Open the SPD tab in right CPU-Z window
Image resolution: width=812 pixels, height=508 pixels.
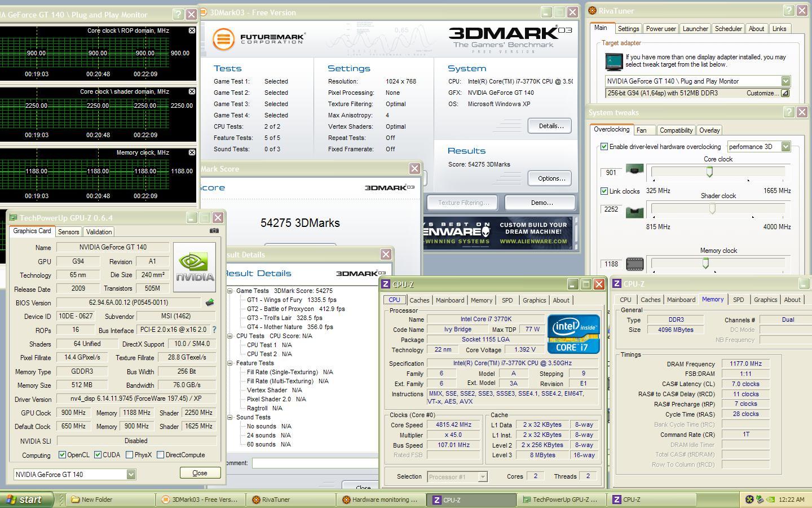pos(738,300)
